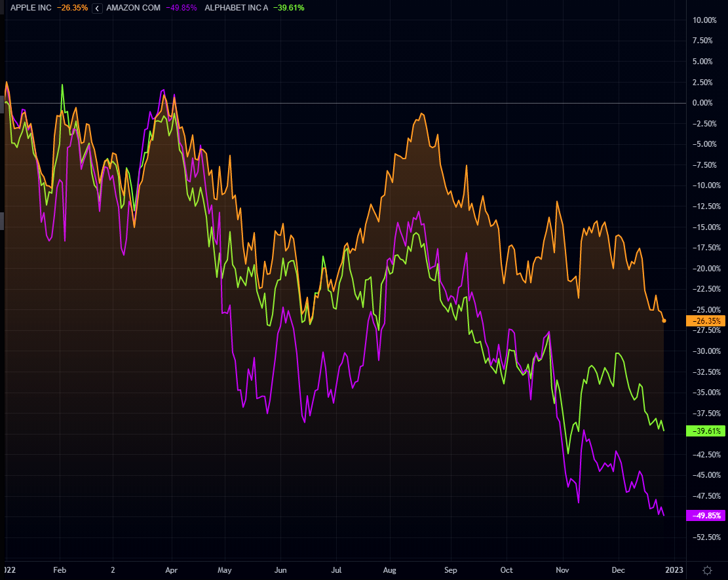Click the Oct label on time axis
This screenshot has height=580, width=728.
507,570
